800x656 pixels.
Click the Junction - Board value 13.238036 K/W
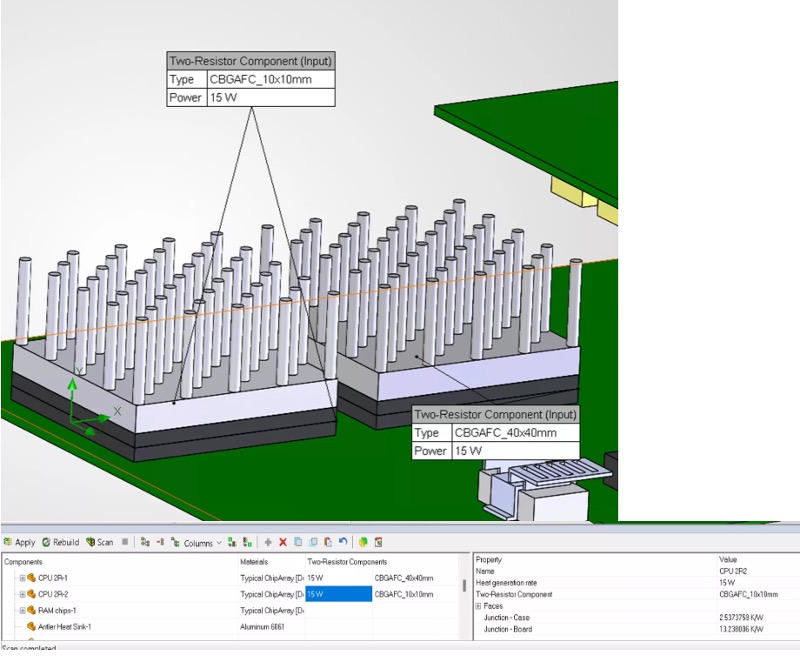(741, 629)
